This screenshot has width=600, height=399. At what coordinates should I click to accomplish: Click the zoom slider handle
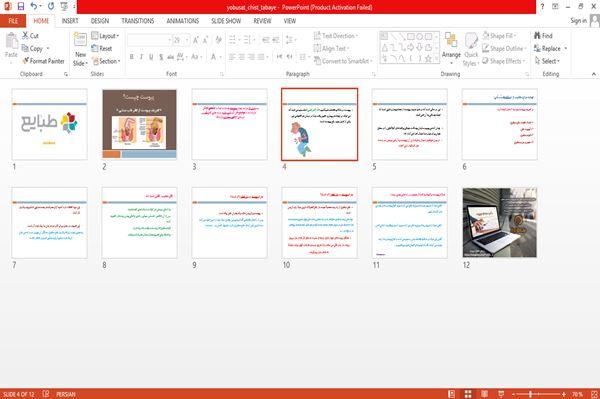point(530,394)
